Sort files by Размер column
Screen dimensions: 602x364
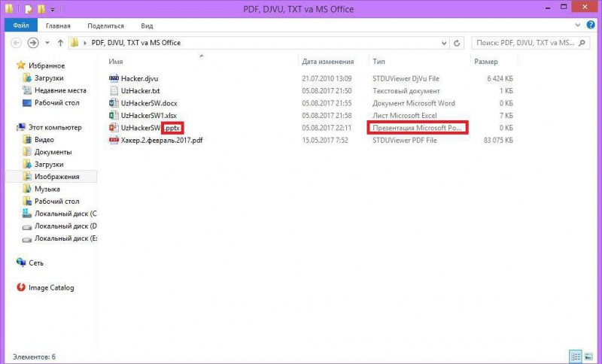pyautogui.click(x=485, y=62)
